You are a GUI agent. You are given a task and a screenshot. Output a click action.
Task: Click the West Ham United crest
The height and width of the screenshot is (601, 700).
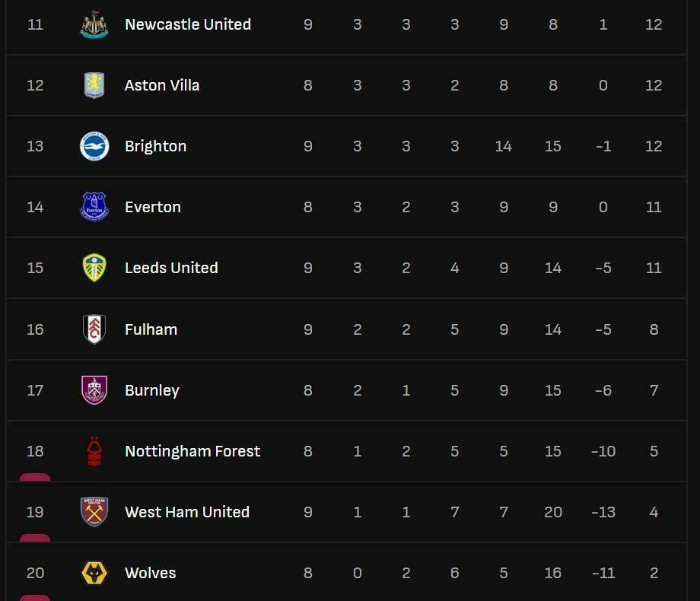pyautogui.click(x=94, y=512)
